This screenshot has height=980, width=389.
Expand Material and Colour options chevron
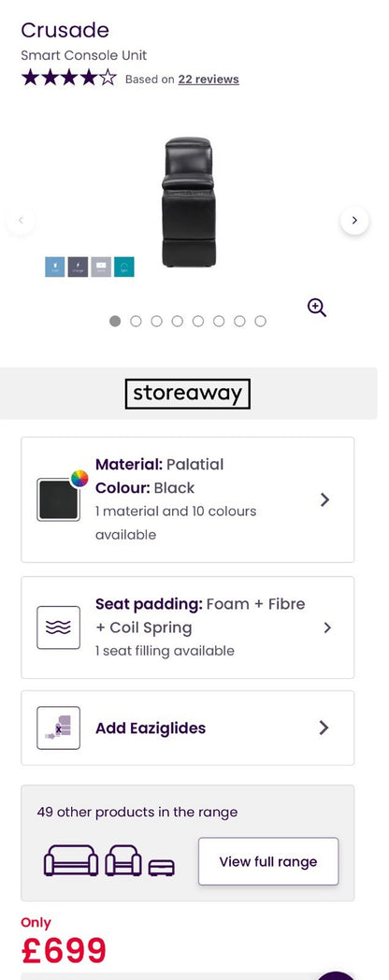coord(324,499)
